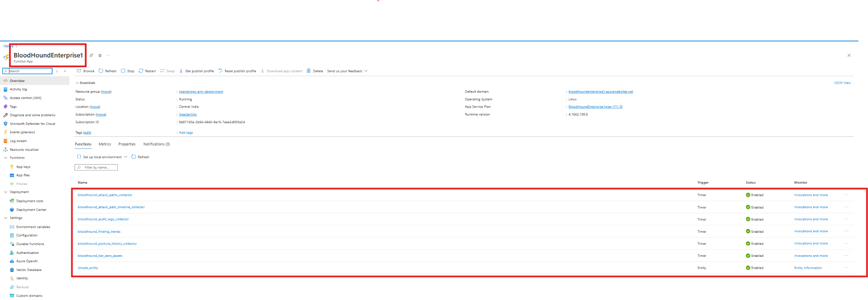The width and height of the screenshot is (868, 300).
Task: Open the bloodhoundenterprise1.azurewebsites.net domain link
Action: coord(601,92)
